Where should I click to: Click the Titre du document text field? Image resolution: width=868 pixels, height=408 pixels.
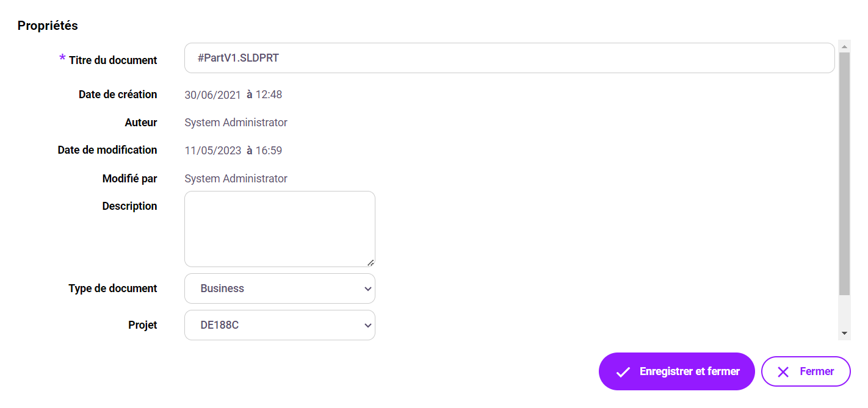[x=509, y=58]
